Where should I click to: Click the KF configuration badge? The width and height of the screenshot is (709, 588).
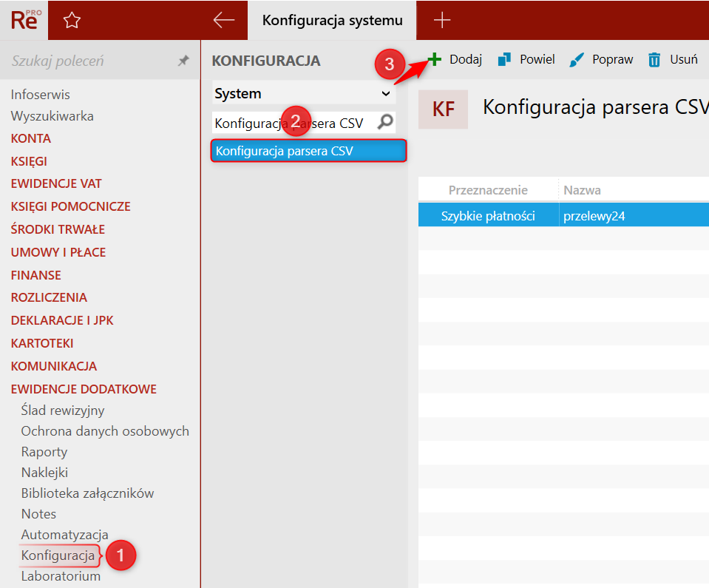pyautogui.click(x=443, y=109)
